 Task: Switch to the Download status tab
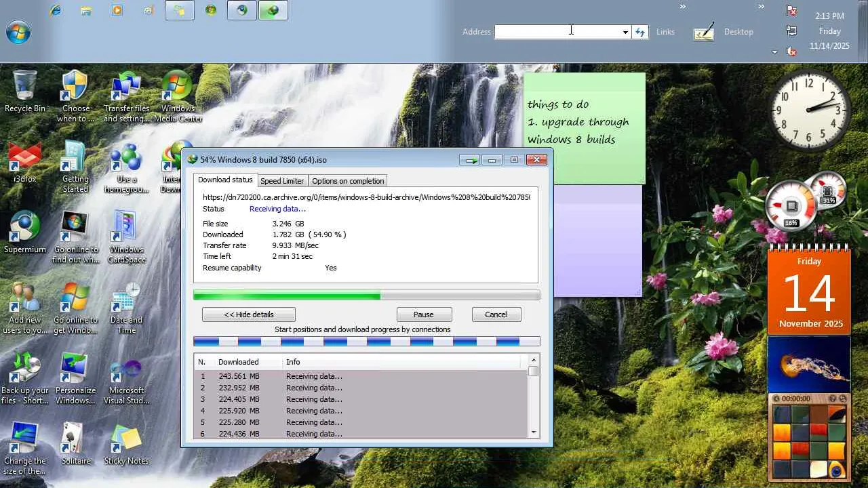click(x=225, y=180)
